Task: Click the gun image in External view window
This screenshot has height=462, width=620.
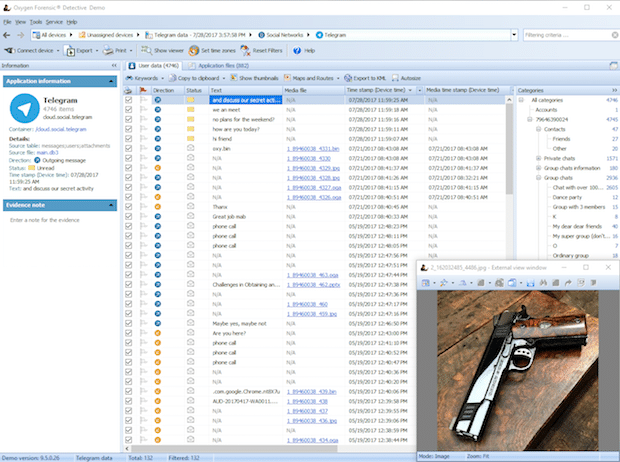Action: click(518, 371)
